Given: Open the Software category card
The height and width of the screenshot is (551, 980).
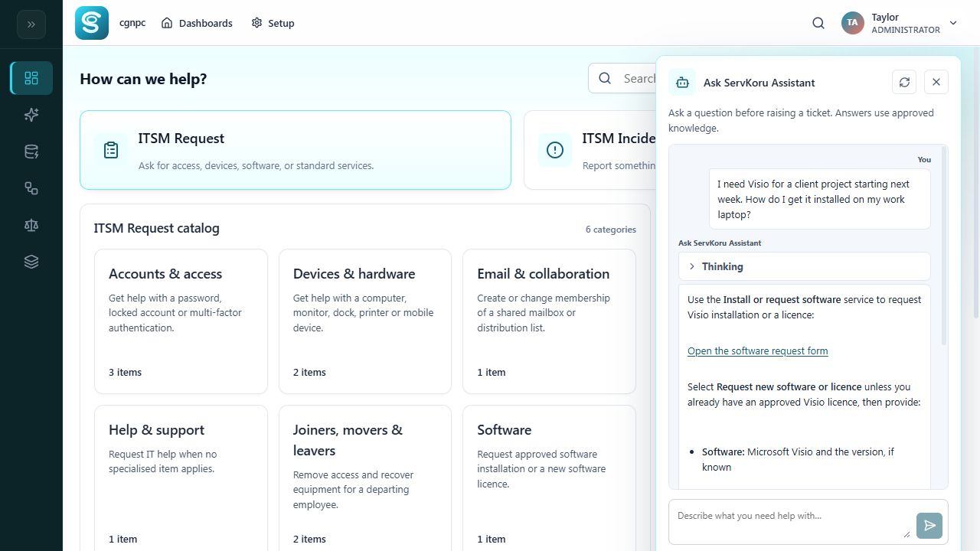Looking at the screenshot, I should click(x=549, y=478).
